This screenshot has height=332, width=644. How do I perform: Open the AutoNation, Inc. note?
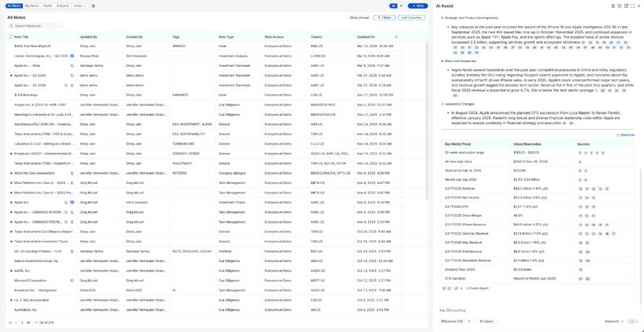[26, 310]
